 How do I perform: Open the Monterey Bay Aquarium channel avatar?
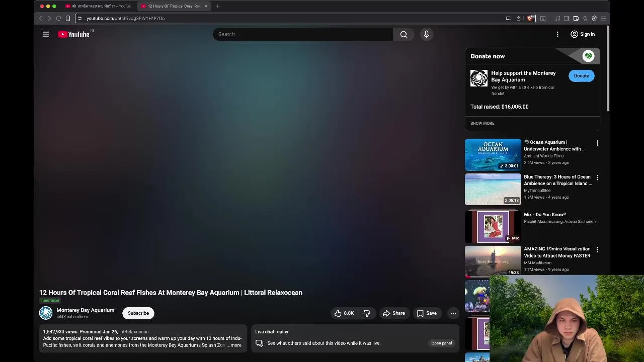(x=46, y=313)
